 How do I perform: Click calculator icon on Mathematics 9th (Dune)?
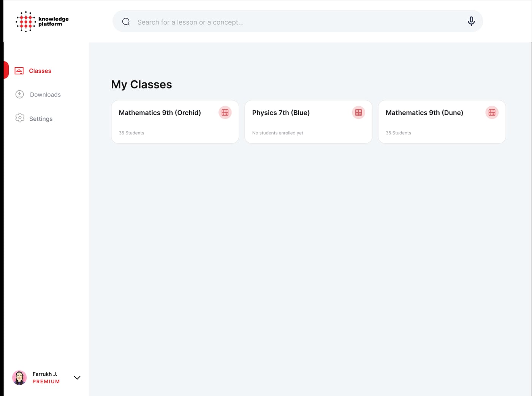(492, 112)
